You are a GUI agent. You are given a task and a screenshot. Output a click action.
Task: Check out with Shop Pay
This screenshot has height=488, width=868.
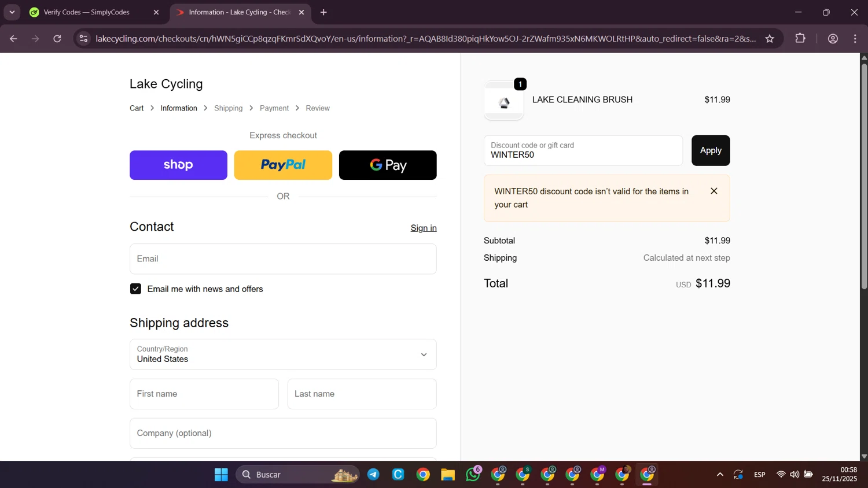[x=178, y=165]
